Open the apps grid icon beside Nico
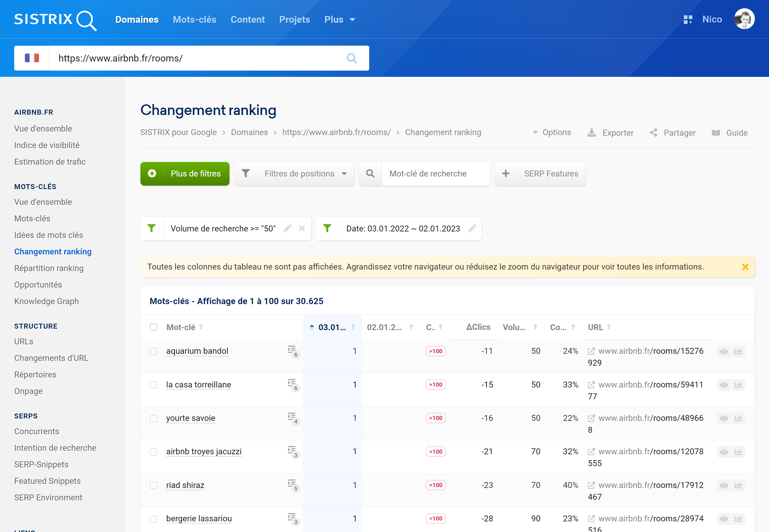Viewport: 769px width, 532px height. (688, 20)
